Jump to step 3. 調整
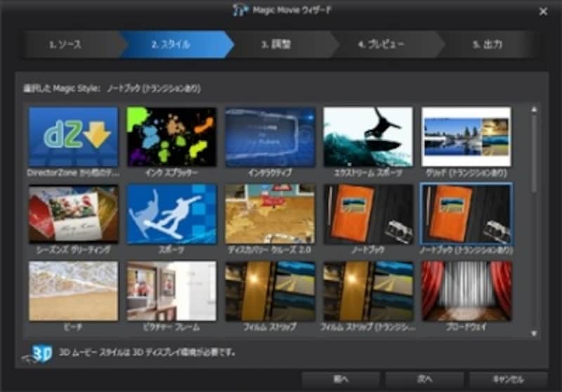This screenshot has height=392, width=562. click(x=280, y=44)
